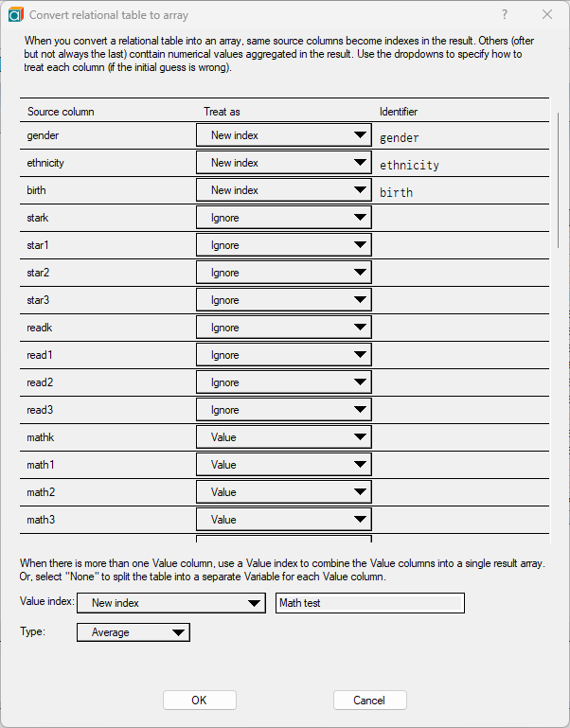Open the Type dropdown set to Average
Viewport: 570px width, 728px height.
coord(134,632)
